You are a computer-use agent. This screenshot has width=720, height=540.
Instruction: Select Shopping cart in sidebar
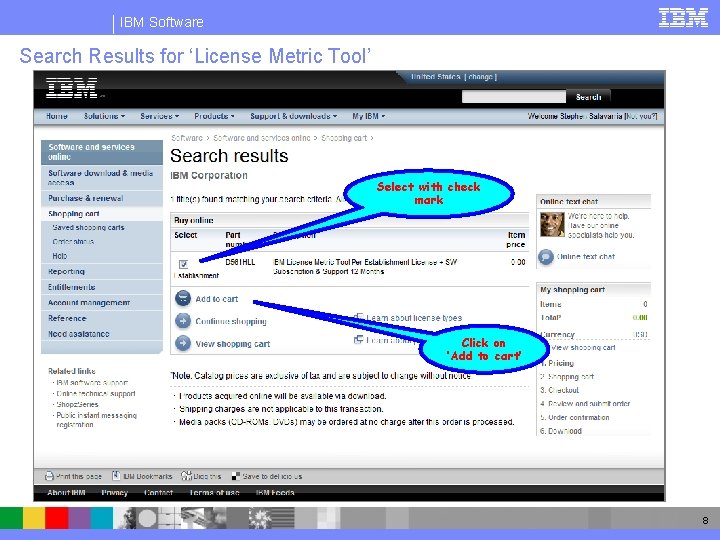101,214
